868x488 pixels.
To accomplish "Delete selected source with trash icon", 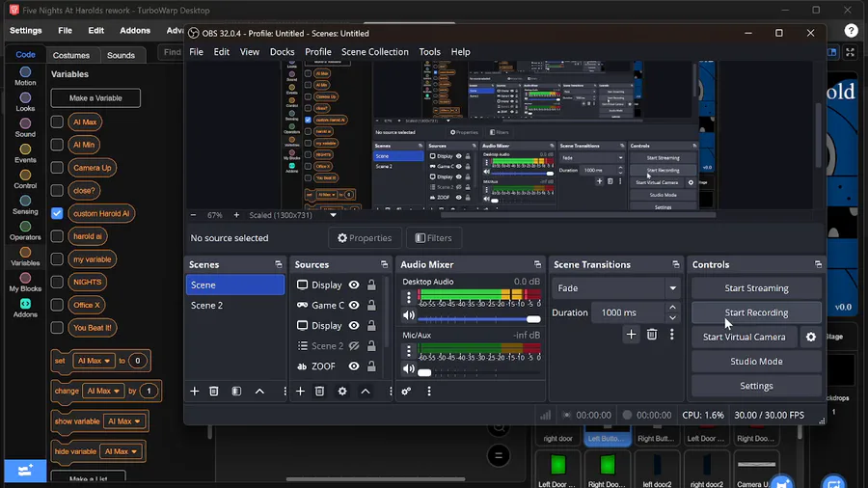I will coord(319,392).
